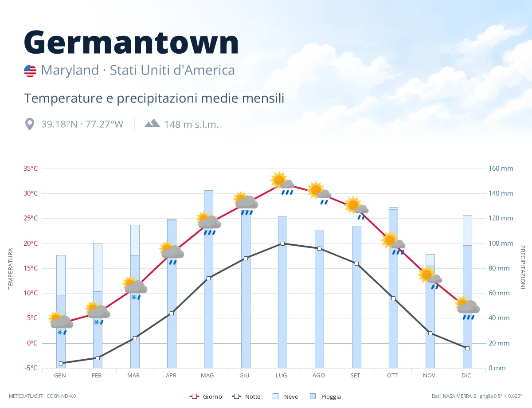Image resolution: width=532 pixels, height=408 pixels.
Task: Click the METEOATLAS.IT CC BY-ND 4.0 credit
Action: coord(43,396)
